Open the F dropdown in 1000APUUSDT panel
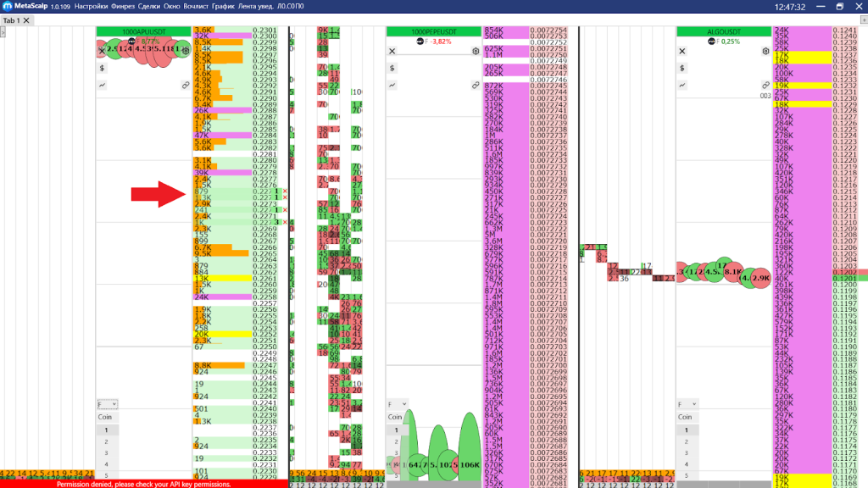This screenshot has width=868, height=488. tap(107, 404)
